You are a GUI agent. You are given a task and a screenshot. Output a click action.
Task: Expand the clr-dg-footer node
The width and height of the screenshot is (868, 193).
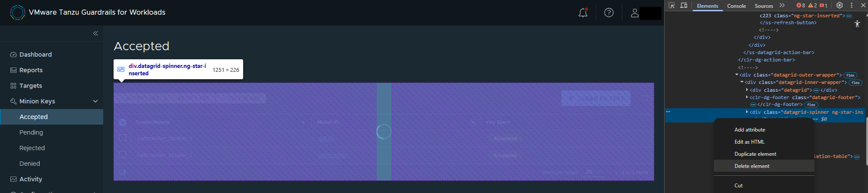(747, 97)
